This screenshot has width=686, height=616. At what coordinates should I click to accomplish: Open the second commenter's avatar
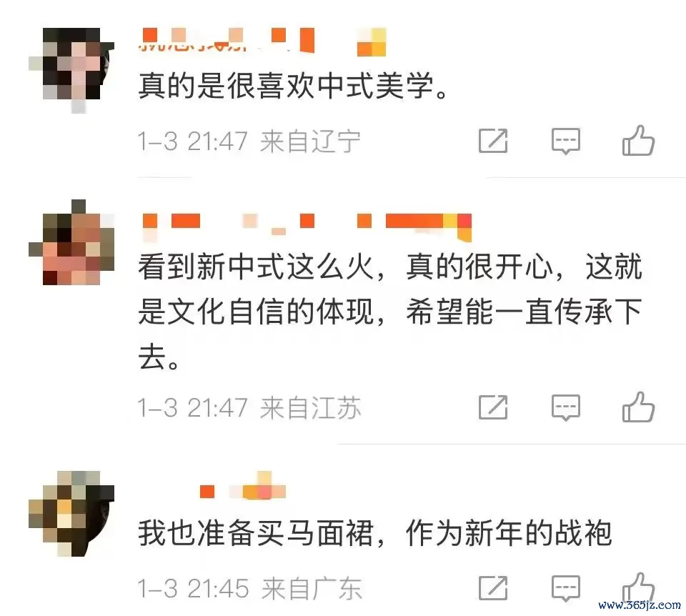pyautogui.click(x=71, y=242)
